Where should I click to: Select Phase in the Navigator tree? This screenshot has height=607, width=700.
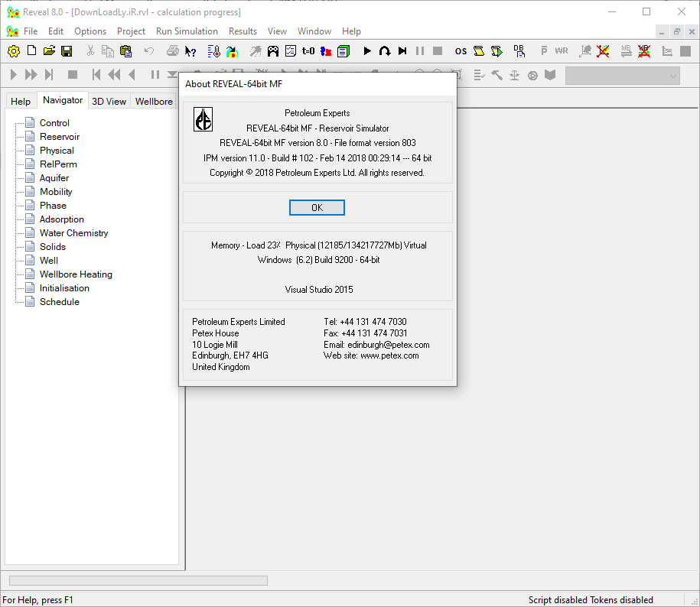(x=53, y=206)
